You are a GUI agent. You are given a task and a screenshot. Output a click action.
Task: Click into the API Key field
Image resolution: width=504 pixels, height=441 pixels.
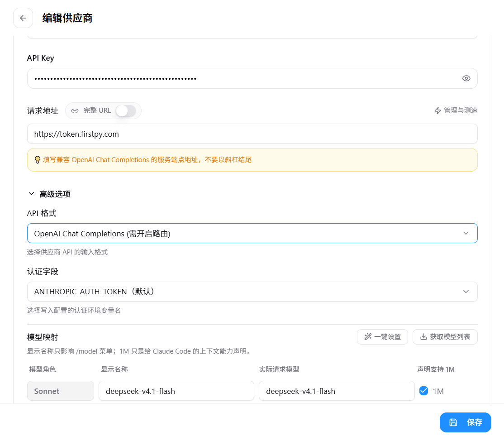coord(252,78)
